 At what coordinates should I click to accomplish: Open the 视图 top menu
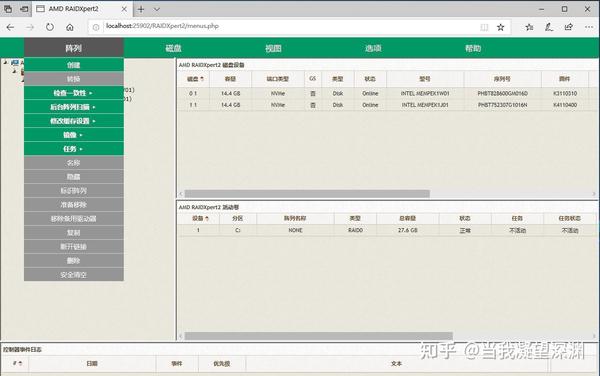tap(273, 48)
